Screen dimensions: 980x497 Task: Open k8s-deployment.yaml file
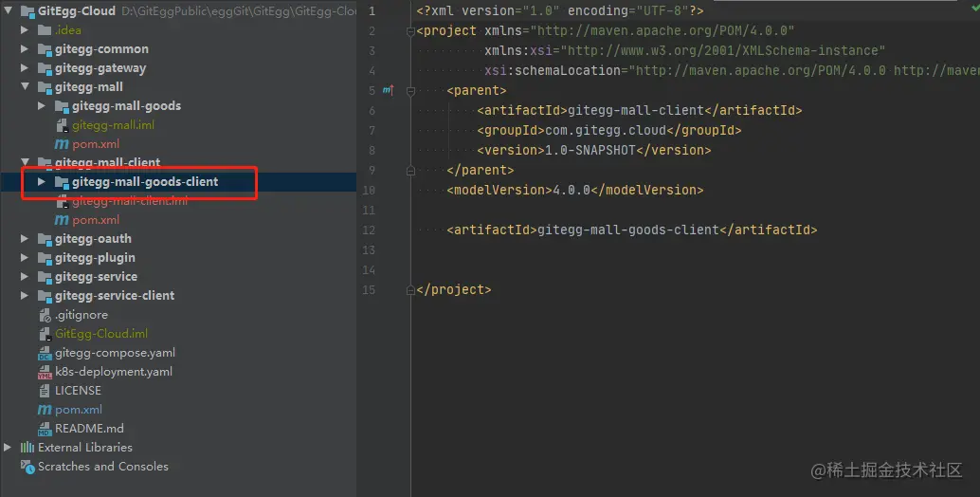tap(114, 372)
